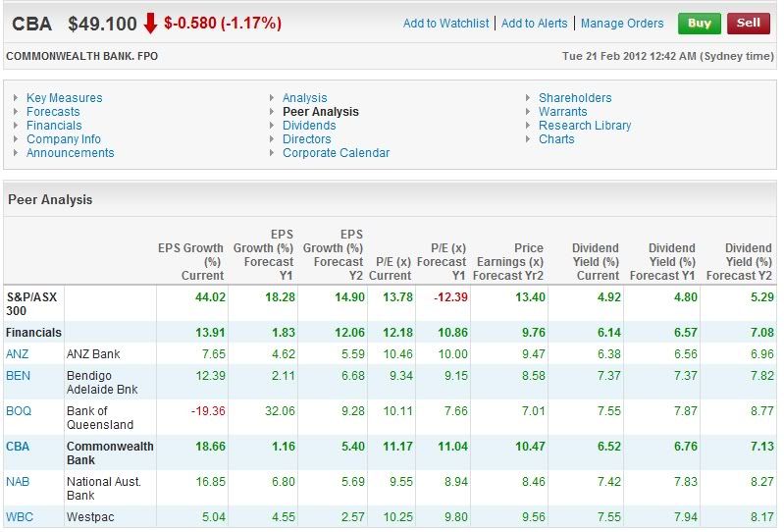This screenshot has width=784, height=532.
Task: Click the Commonwealth Bank name in table
Action: [x=110, y=453]
